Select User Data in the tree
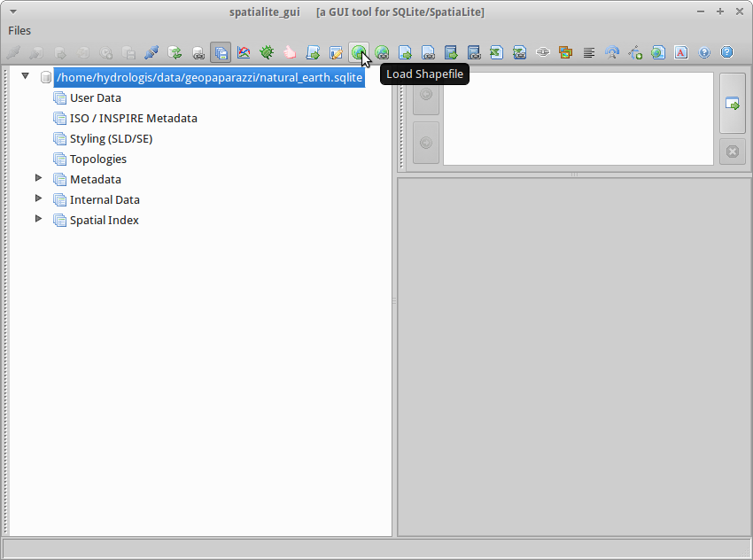 (96, 98)
